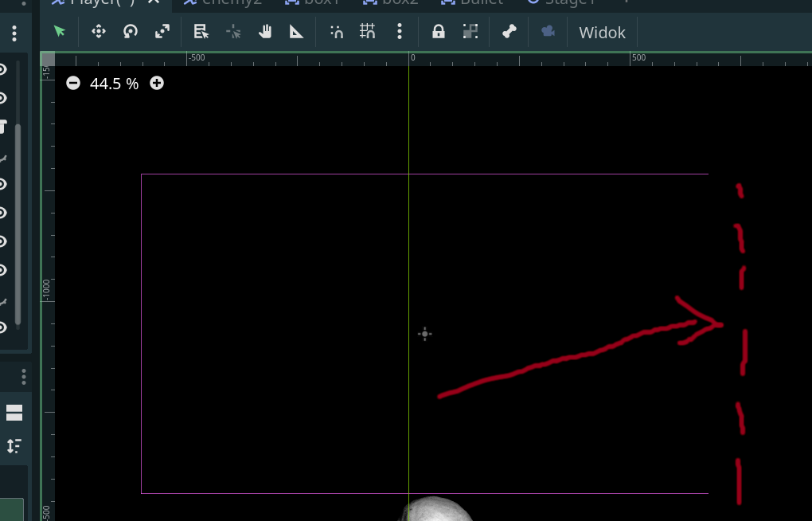Switch to the Stage1 scene tab
Viewport: 812px width, 521px height.
(561, 2)
